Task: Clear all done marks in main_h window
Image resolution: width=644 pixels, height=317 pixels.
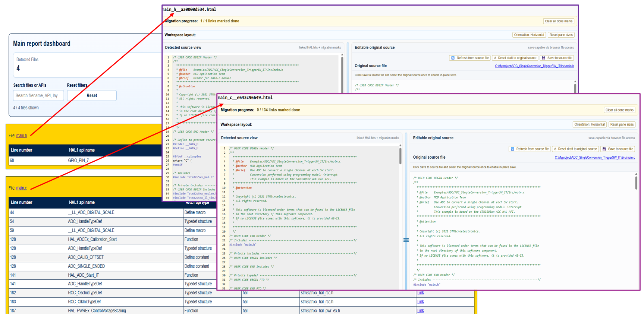Action: click(x=558, y=21)
